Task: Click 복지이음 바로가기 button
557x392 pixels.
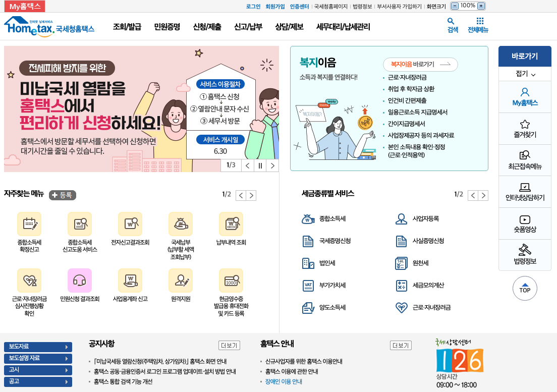Action: pyautogui.click(x=420, y=64)
